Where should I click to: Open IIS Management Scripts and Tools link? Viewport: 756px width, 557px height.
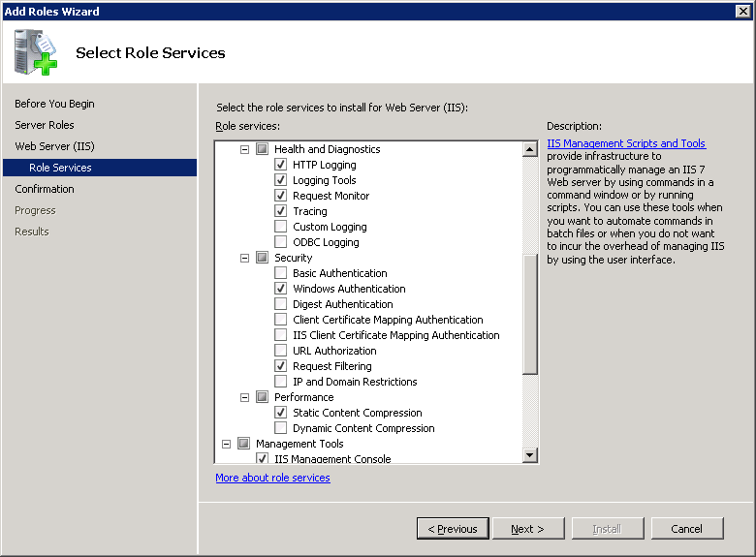tap(626, 143)
